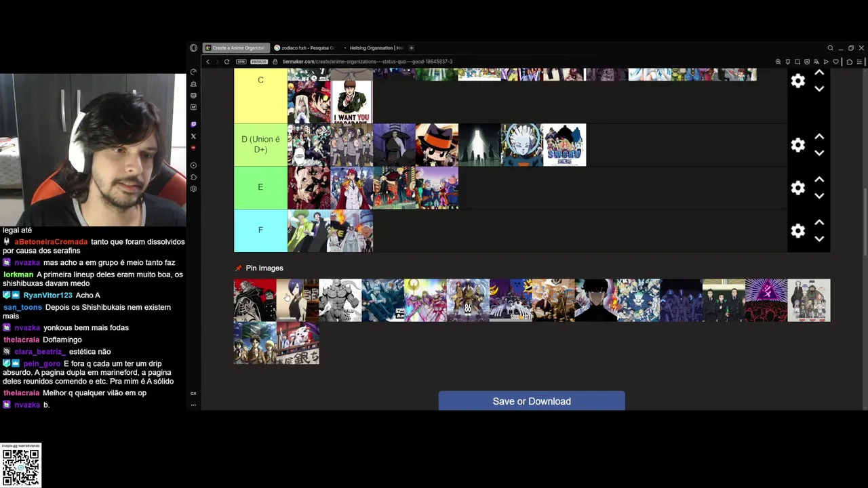868x488 pixels.
Task: Click chat username pein_goro
Action: point(42,364)
